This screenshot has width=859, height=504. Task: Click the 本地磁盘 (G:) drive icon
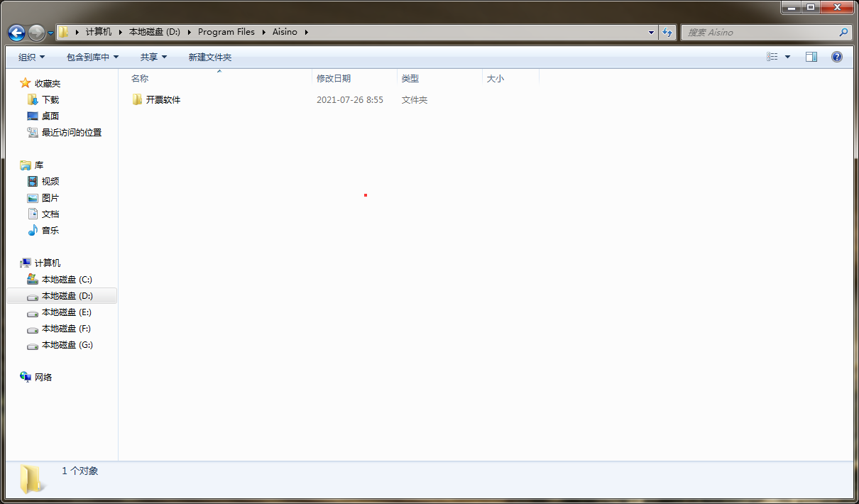click(33, 346)
